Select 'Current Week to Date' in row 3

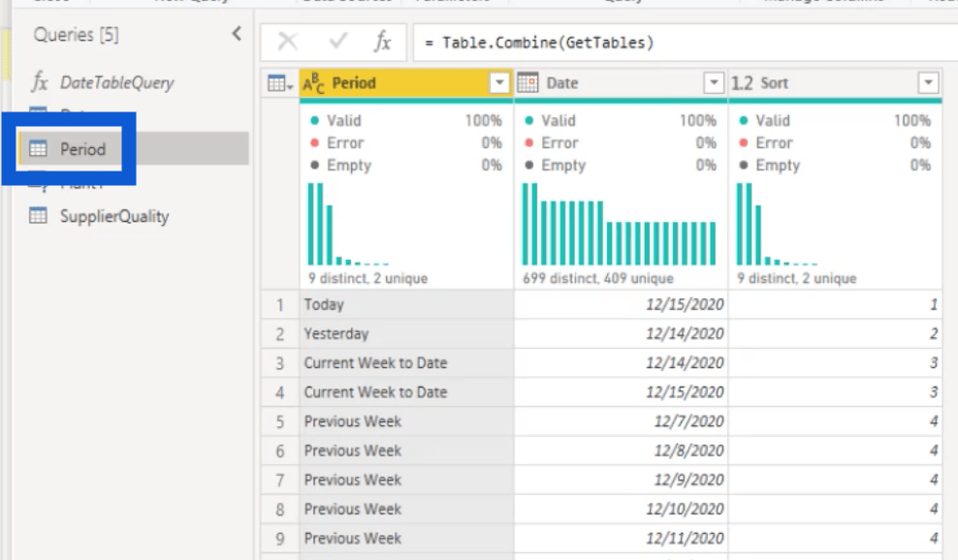[x=406, y=362]
